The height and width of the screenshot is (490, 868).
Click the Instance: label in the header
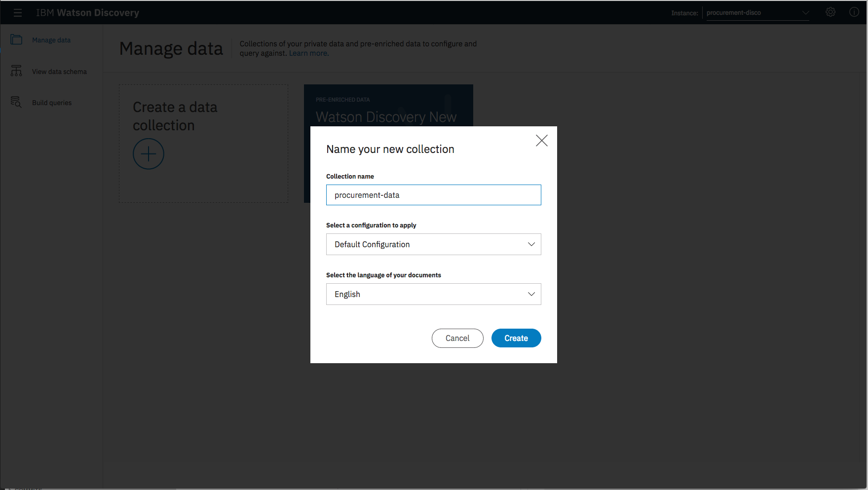[x=684, y=13]
